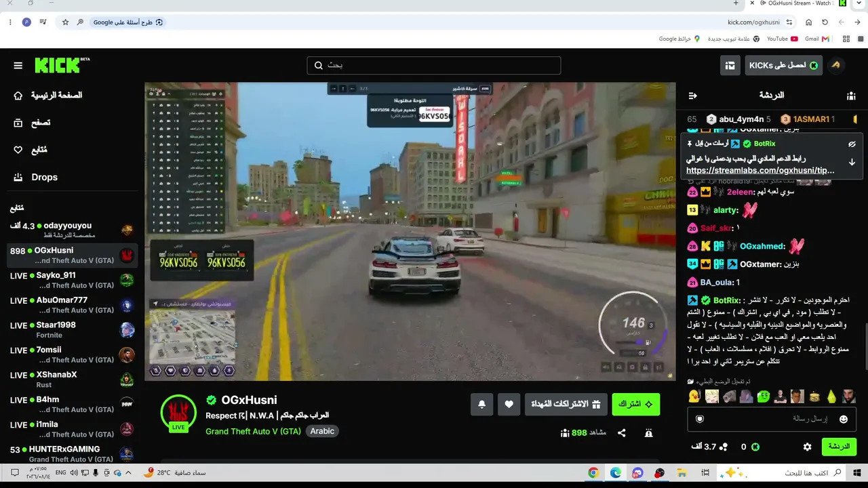The image size is (868, 488).
Task: Click the Arabic language tag
Action: pyautogui.click(x=322, y=431)
